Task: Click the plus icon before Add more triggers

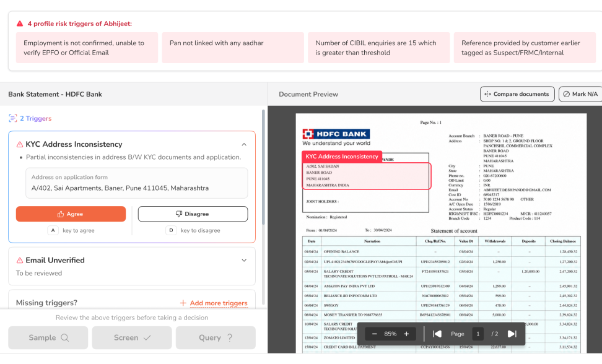Action: coord(183,303)
